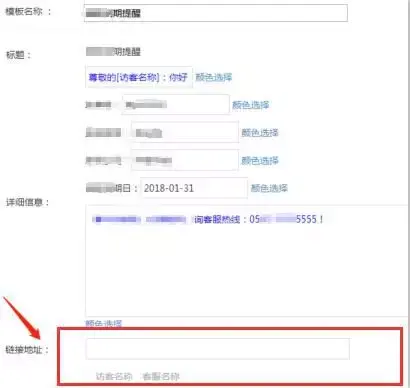Open 颜色选择 next to the greeting field

pyautogui.click(x=214, y=77)
